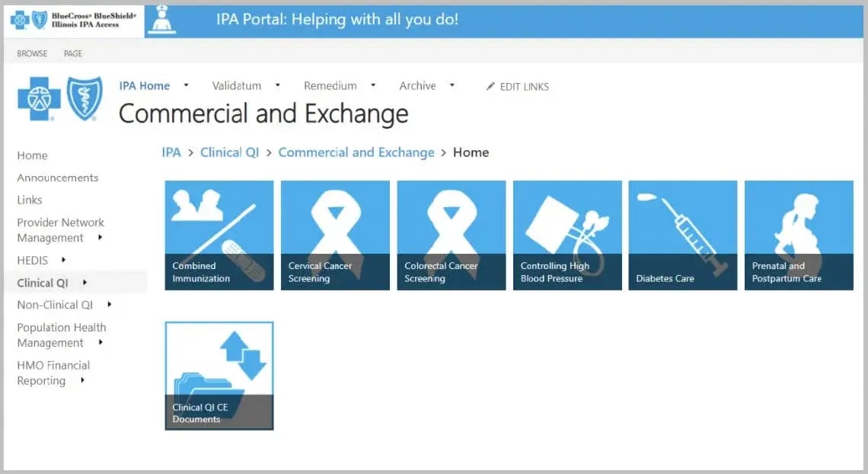Expand the Remedium dropdown arrow

pos(373,85)
